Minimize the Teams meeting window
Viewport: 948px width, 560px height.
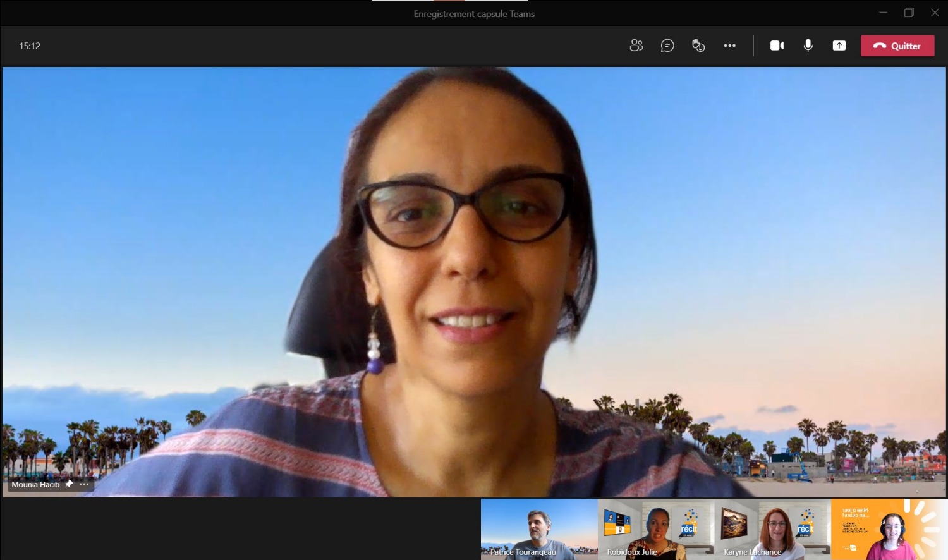click(883, 13)
